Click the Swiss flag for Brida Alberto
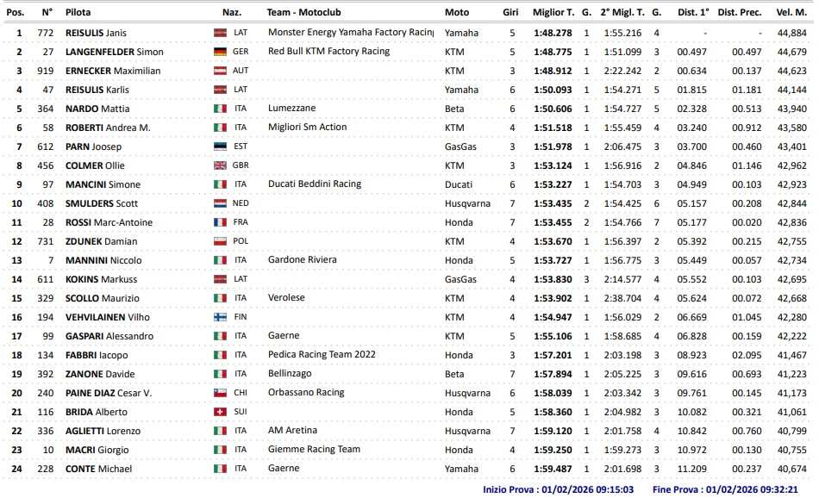The height and width of the screenshot is (504, 819). 220,412
